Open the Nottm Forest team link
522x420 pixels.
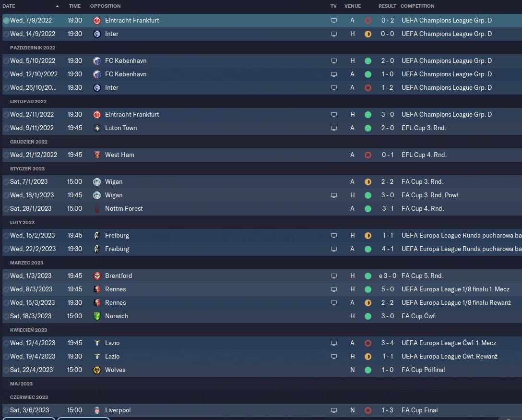(124, 209)
